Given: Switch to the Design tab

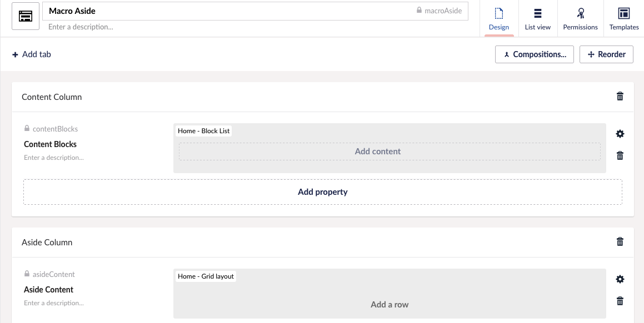Looking at the screenshot, I should 498,19.
